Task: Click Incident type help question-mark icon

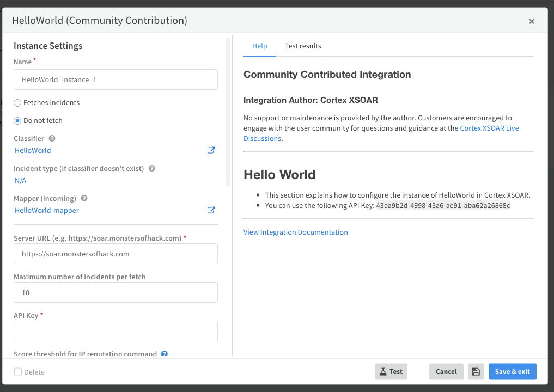Action: click(152, 169)
